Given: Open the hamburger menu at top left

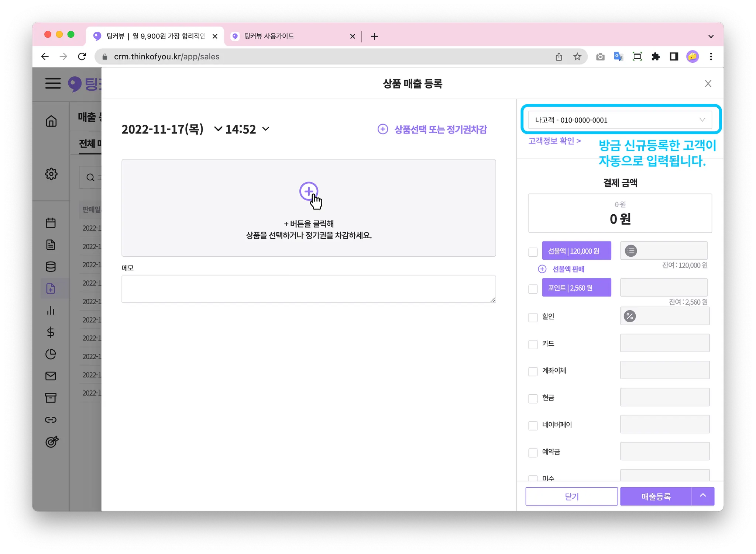Looking at the screenshot, I should tap(53, 83).
